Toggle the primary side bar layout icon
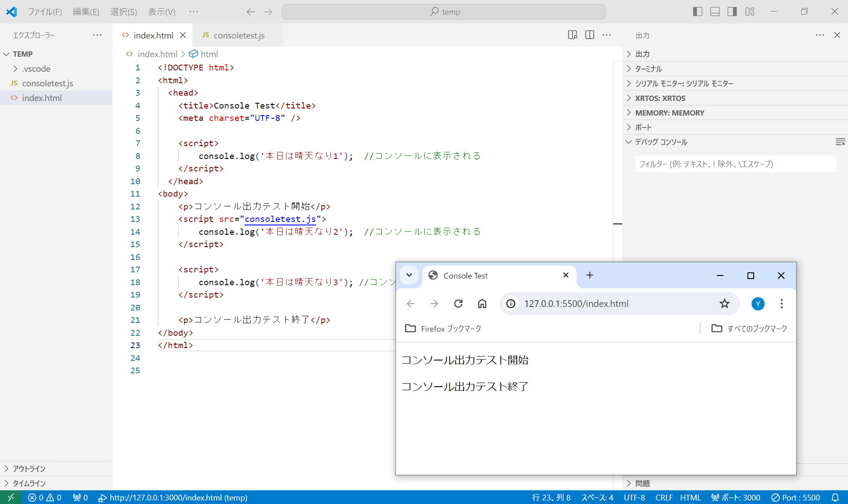This screenshot has height=504, width=848. pyautogui.click(x=697, y=12)
